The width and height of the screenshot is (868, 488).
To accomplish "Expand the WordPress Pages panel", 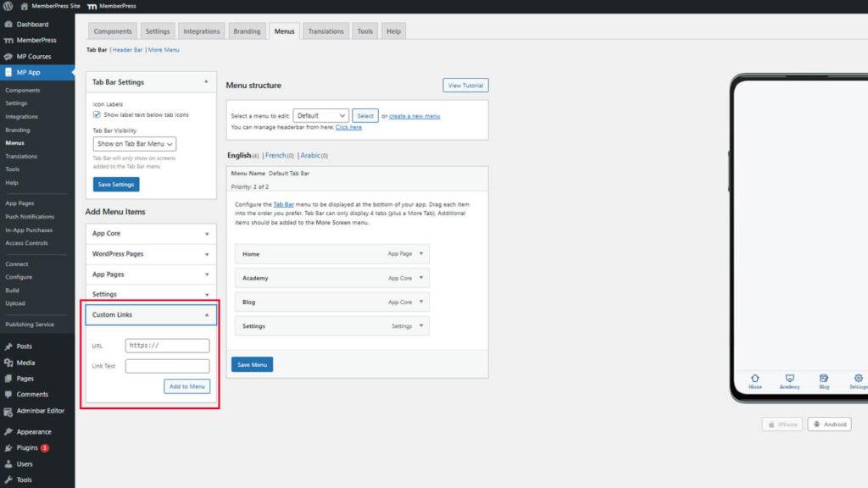I will (x=207, y=254).
